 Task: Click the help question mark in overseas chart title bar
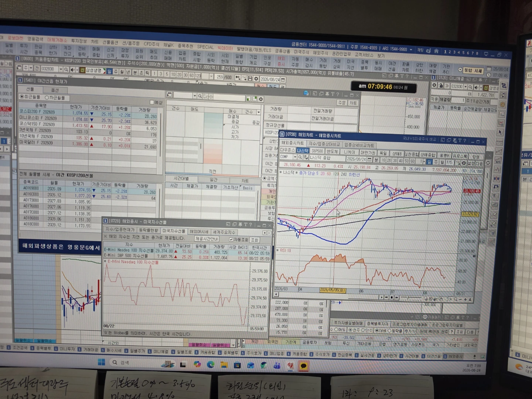tap(464, 141)
